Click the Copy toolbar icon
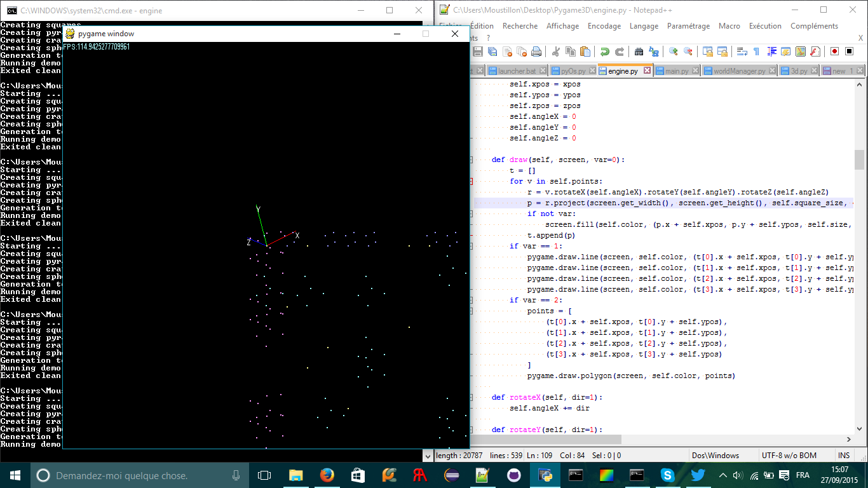 point(571,51)
